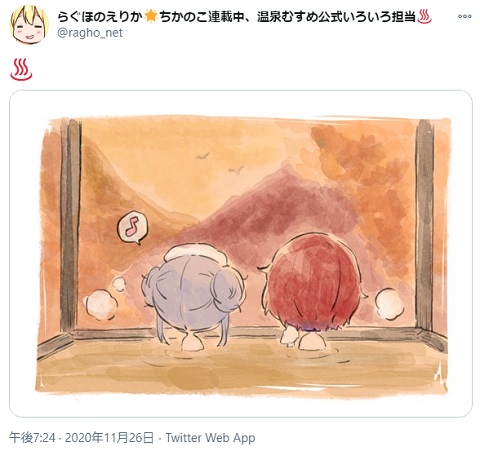Click the @ragho_net handle

pos(90,33)
